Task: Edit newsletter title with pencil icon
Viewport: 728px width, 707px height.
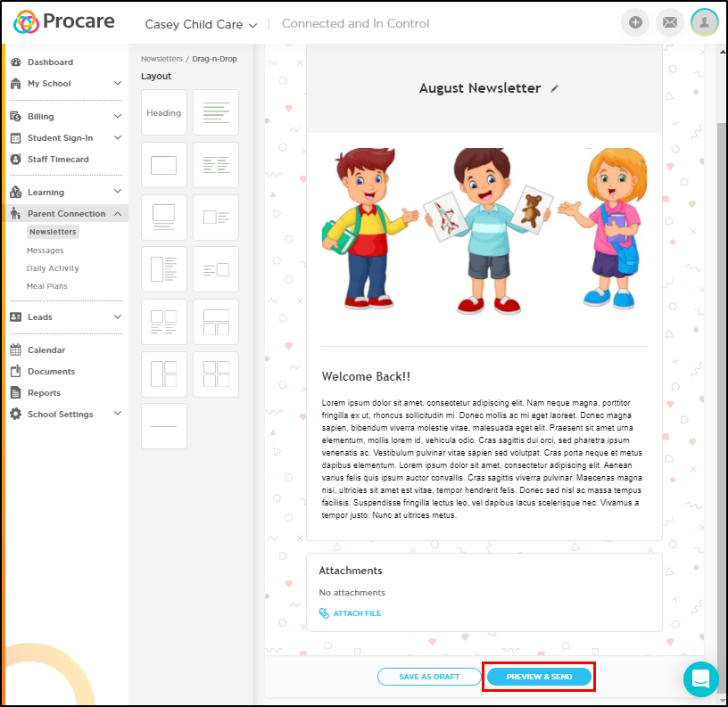Action: click(554, 88)
